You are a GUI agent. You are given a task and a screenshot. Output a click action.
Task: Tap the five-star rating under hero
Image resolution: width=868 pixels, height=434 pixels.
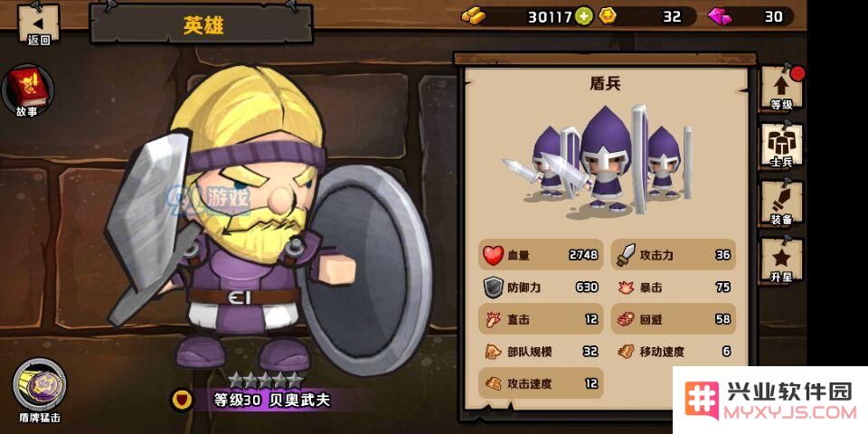point(266,380)
